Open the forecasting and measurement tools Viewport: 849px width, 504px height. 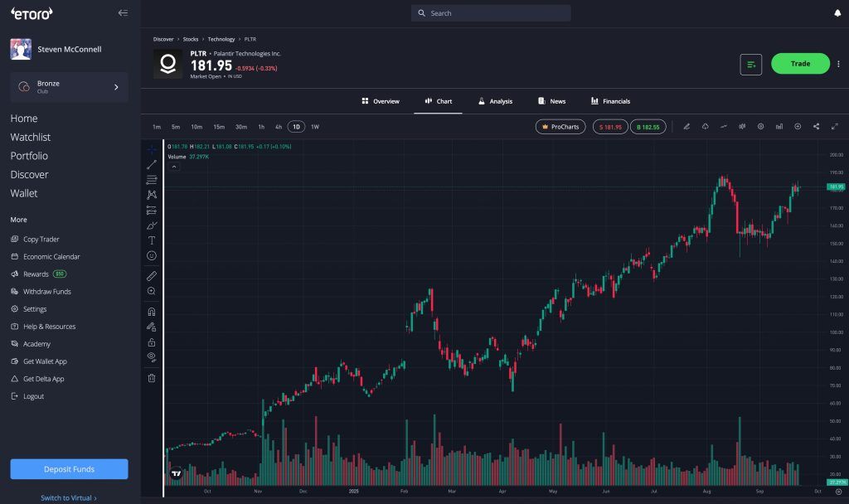(152, 210)
